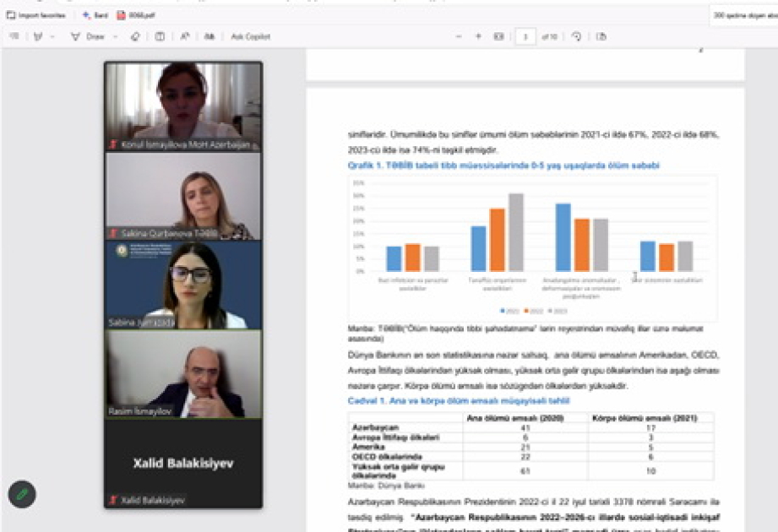This screenshot has height=532, width=778.
Task: Select the Erase tool
Action: [x=135, y=36]
